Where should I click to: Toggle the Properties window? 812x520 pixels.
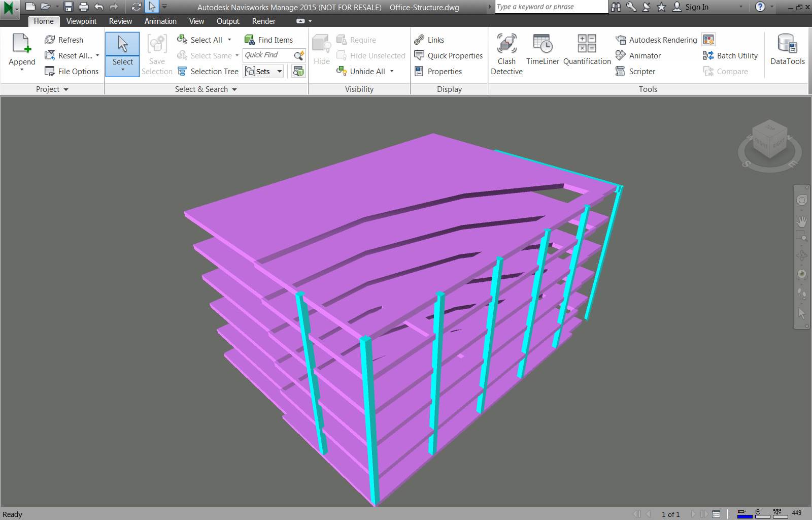pos(438,71)
